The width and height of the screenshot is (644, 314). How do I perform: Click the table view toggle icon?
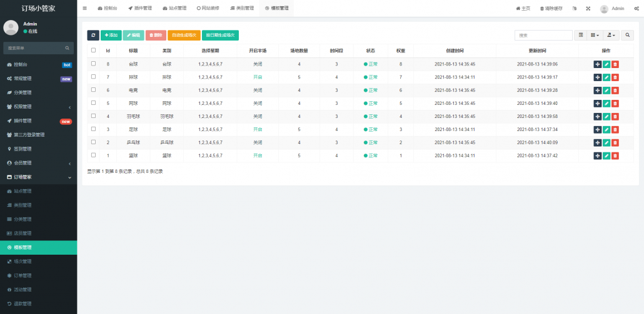click(x=581, y=36)
